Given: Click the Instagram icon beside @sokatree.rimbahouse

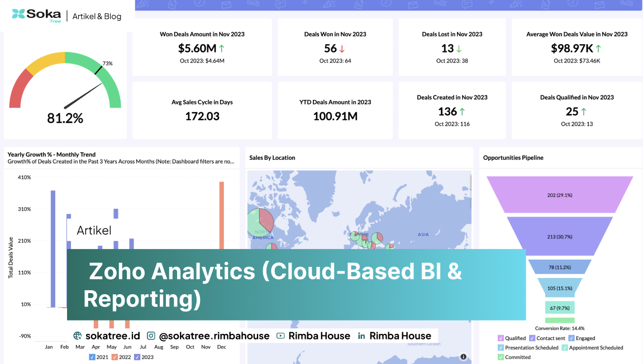Looking at the screenshot, I should tap(151, 336).
